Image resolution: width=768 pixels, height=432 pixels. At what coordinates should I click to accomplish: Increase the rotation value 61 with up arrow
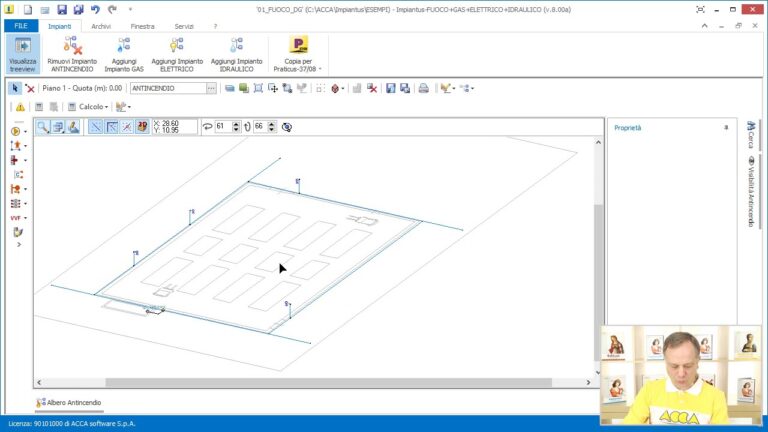point(236,124)
